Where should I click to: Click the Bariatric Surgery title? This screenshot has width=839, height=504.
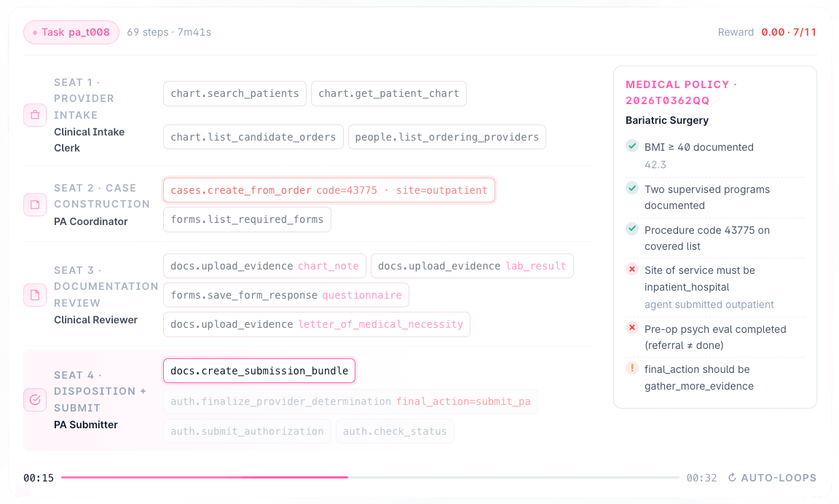tap(666, 120)
